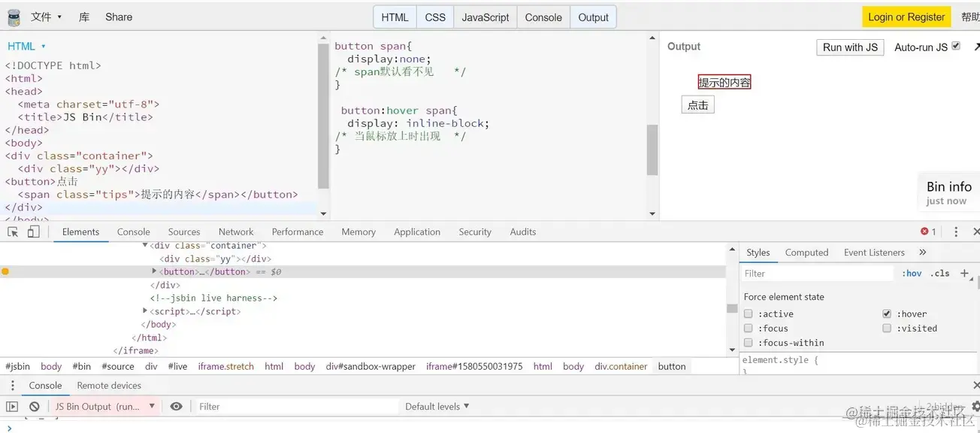
Task: Select the div#sandbox-wrapper breadcrumb
Action: coord(371,367)
